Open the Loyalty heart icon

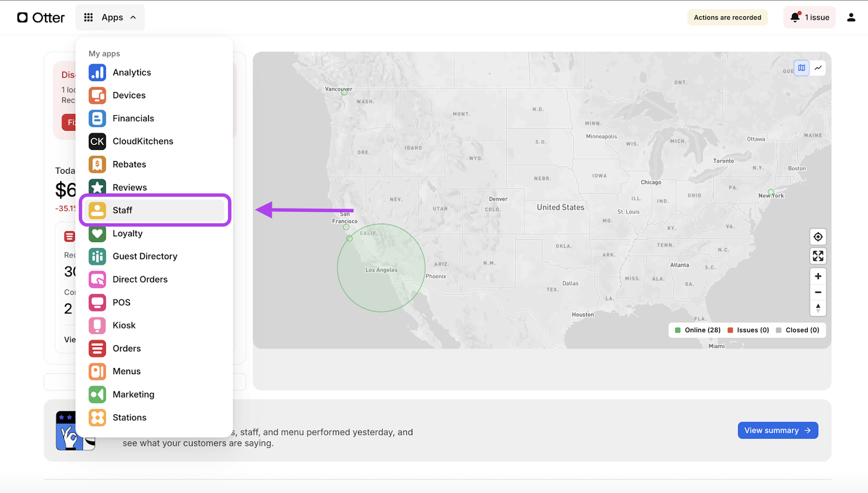pos(97,233)
